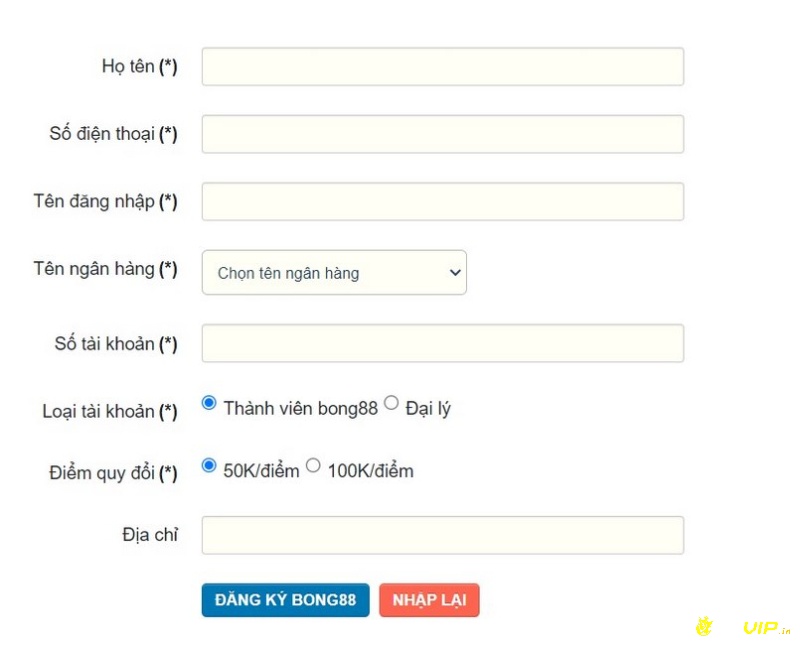Screen dimensions: 800x646
Task: Click the NHẬP LẠI reset button
Action: click(429, 600)
